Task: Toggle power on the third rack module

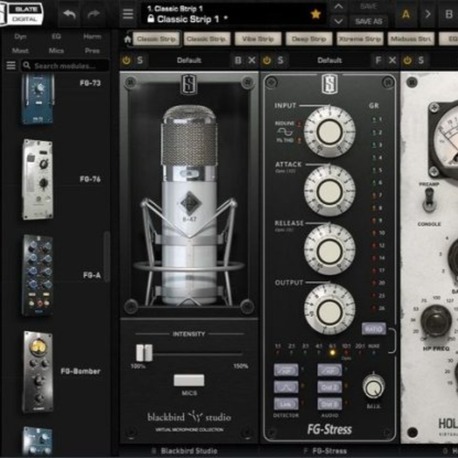Action: 407,60
